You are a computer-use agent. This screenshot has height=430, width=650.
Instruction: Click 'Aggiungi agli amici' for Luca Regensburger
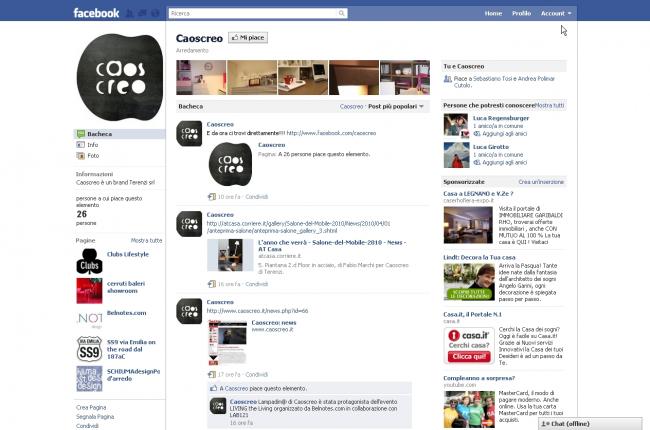504,134
